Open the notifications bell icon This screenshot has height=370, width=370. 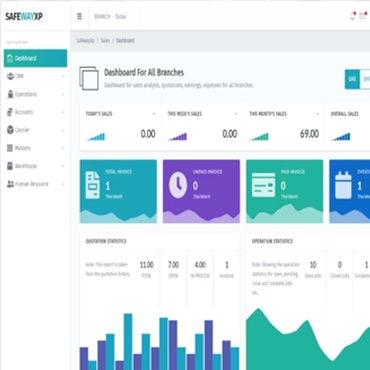coord(353,16)
